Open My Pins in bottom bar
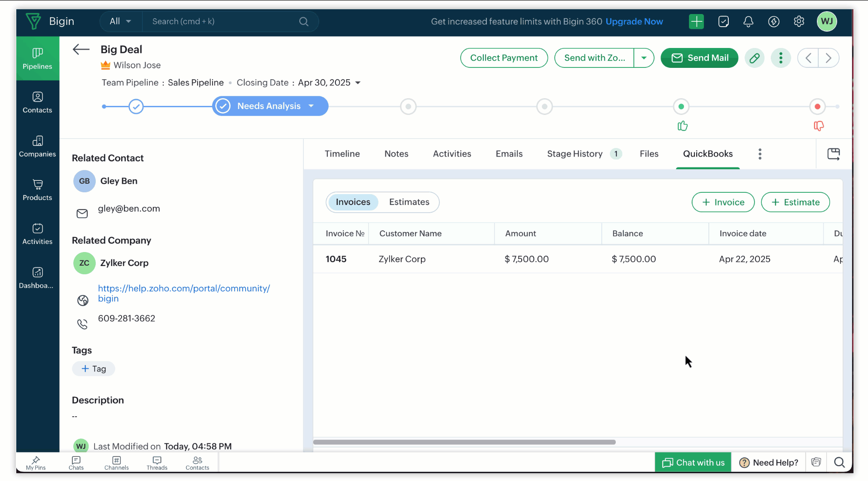The width and height of the screenshot is (868, 481). click(36, 463)
